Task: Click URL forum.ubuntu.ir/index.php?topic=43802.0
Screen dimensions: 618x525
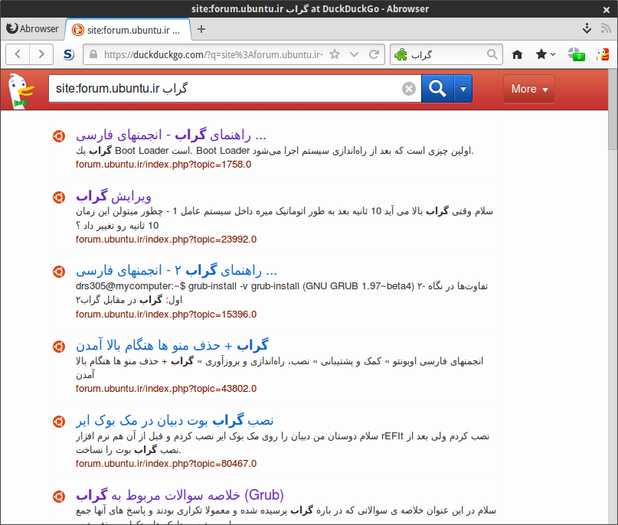Action: coord(166,389)
